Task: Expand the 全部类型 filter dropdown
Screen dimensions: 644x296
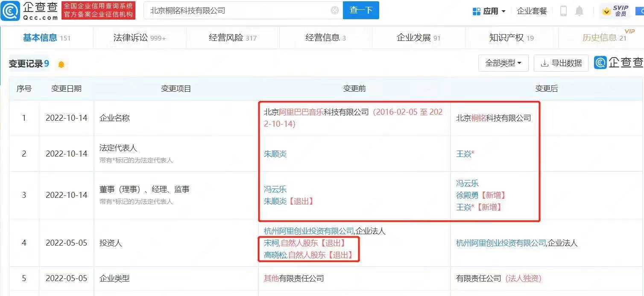Action: 503,63
